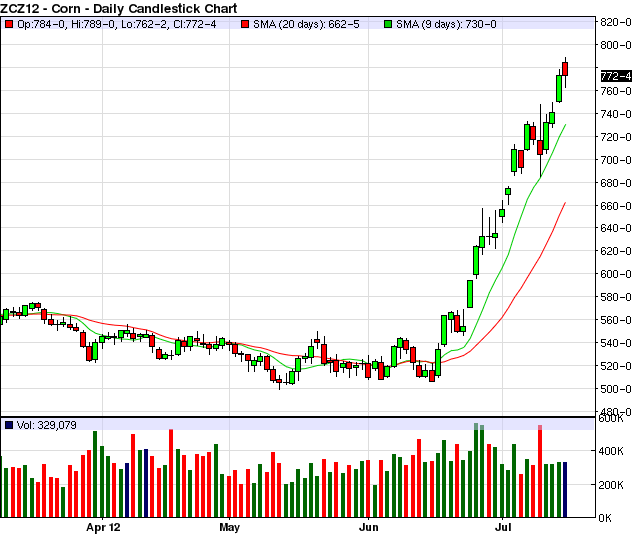Click the 'May' date axis label
Image resolution: width=640 pixels, height=536 pixels.
click(x=229, y=527)
